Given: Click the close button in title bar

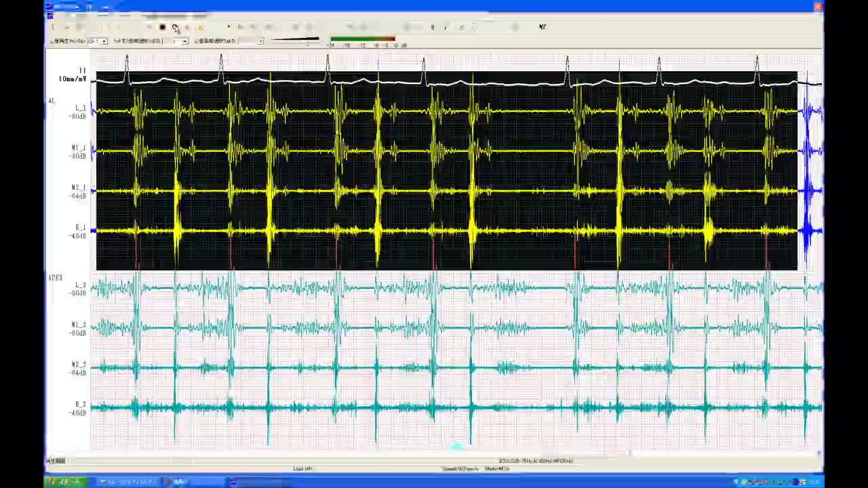Looking at the screenshot, I should point(817,7).
